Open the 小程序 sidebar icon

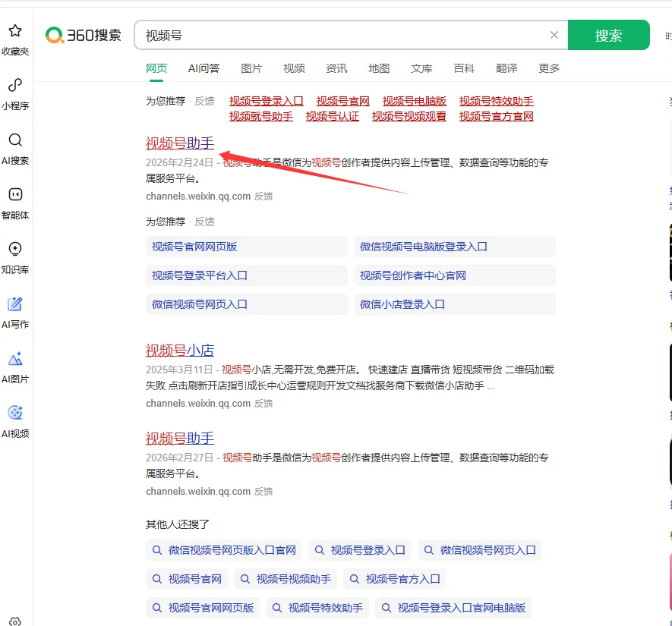click(15, 85)
